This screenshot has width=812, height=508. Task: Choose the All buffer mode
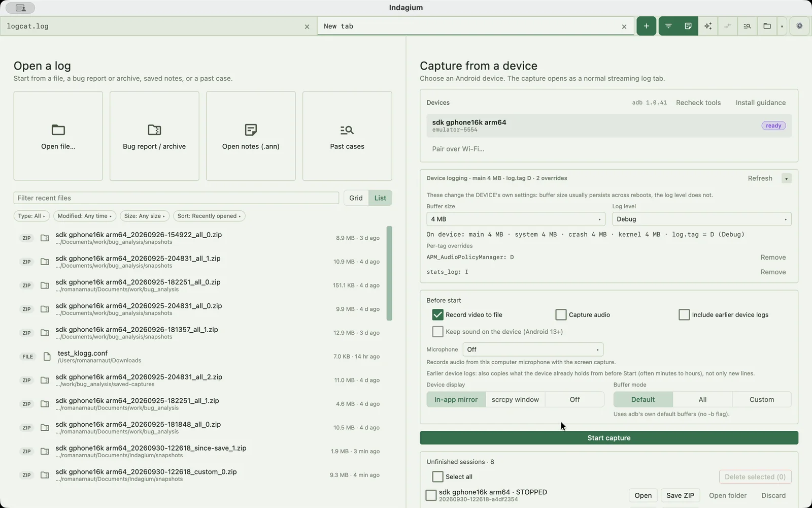coord(702,399)
